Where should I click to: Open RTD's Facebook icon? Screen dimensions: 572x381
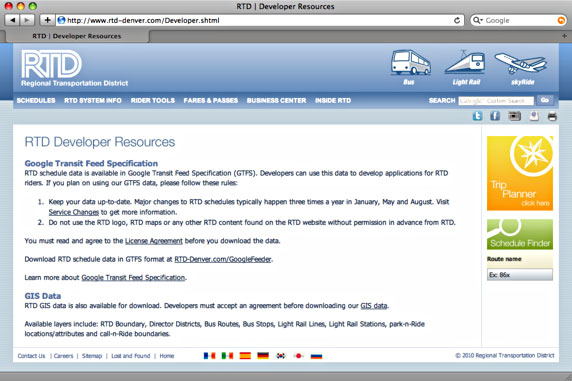(x=495, y=116)
